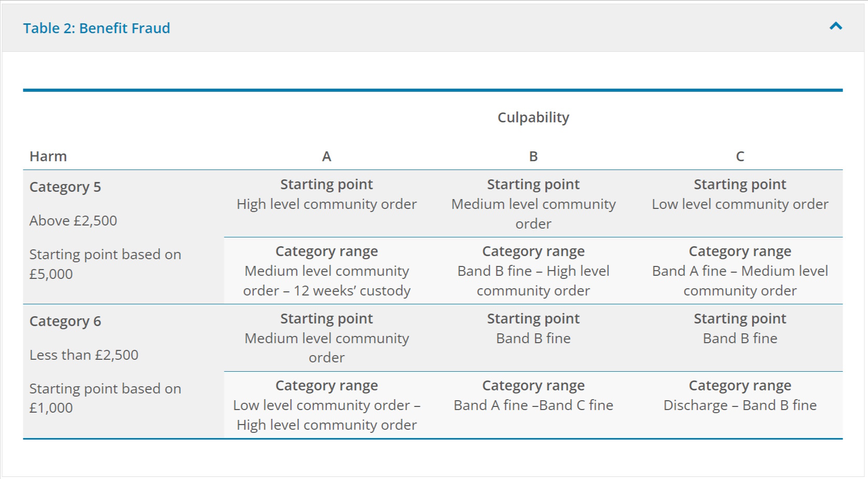Click the 'Low level community order' starting point cell

(739, 204)
